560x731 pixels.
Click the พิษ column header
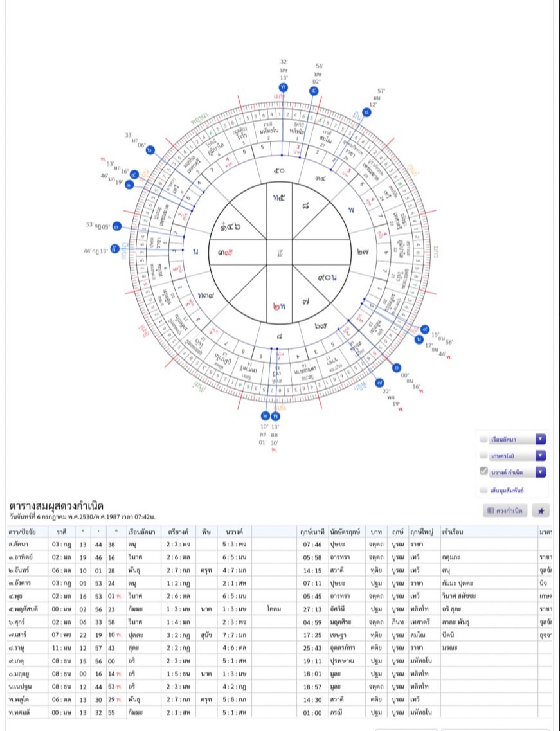pos(206,532)
